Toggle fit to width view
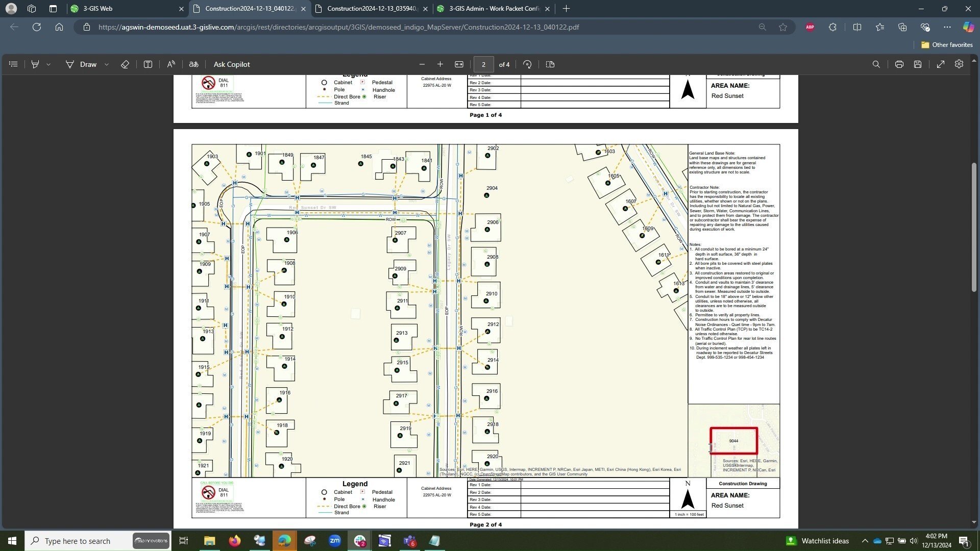Viewport: 980px width, 551px height. coord(458,64)
